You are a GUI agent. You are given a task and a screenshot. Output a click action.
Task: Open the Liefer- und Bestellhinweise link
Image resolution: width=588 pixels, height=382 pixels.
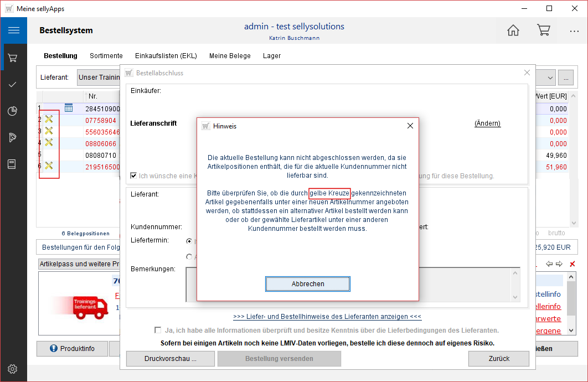pos(327,317)
